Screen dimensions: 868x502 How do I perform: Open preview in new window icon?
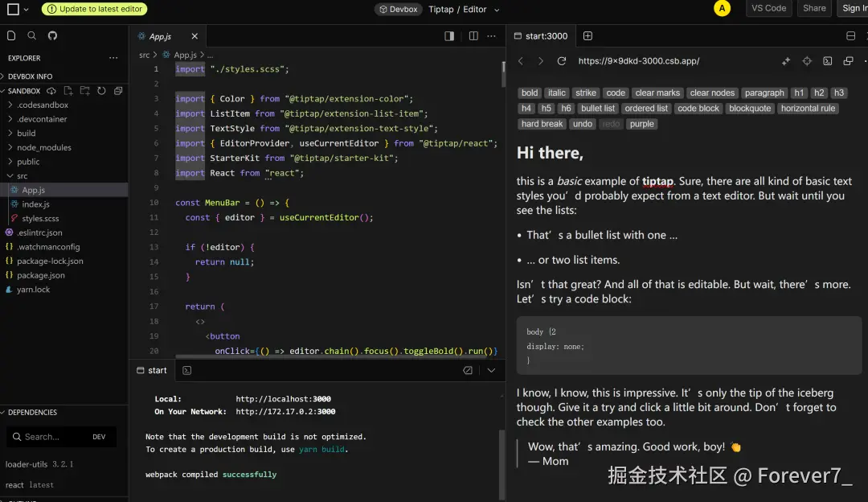coord(848,61)
